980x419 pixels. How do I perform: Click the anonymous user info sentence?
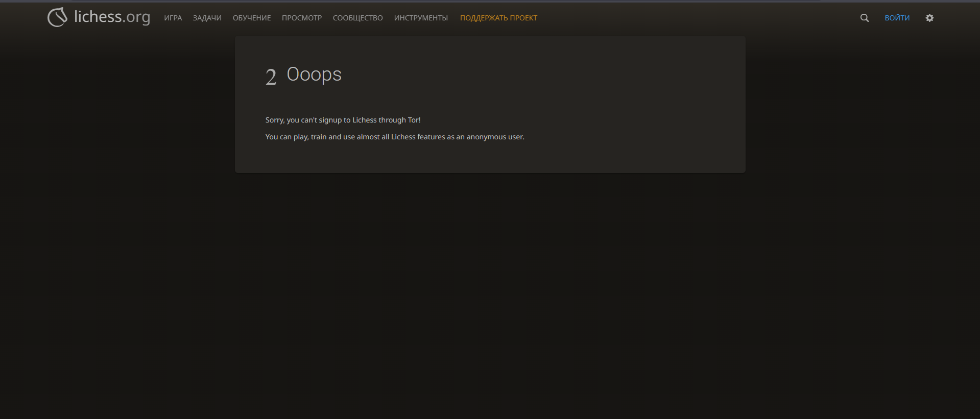[394, 137]
